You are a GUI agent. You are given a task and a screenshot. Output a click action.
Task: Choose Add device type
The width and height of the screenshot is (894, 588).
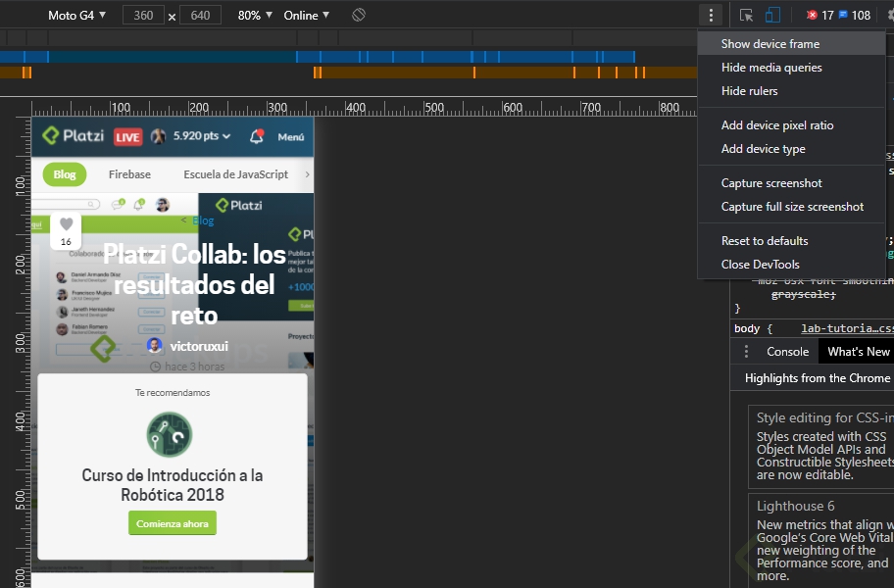pyautogui.click(x=791, y=149)
